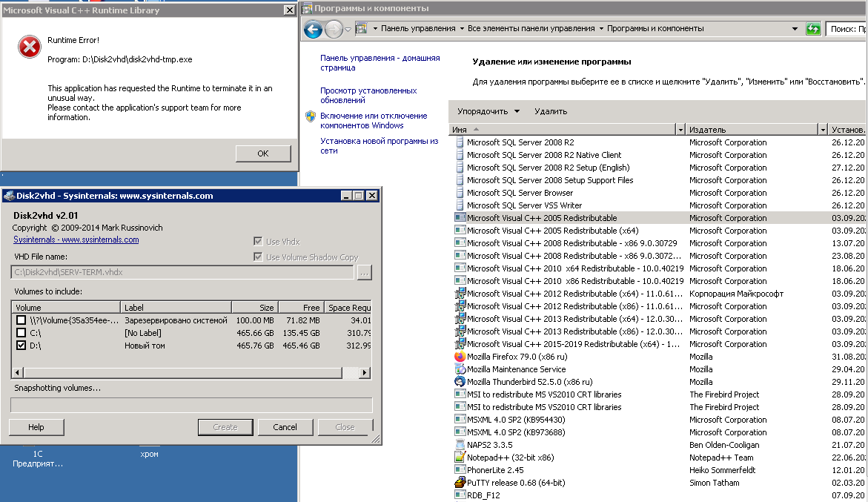Click the Microsoft SQL Server Browser icon
The width and height of the screenshot is (868, 502).
(x=460, y=193)
